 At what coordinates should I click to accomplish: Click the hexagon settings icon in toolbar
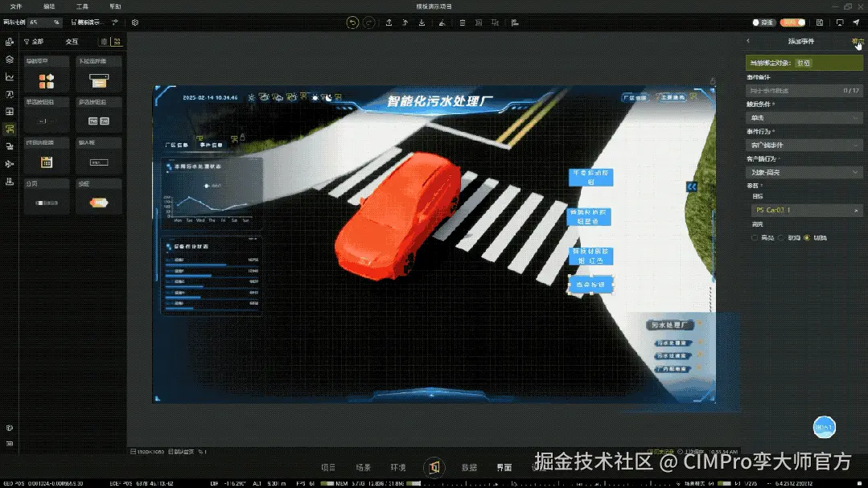point(135,23)
